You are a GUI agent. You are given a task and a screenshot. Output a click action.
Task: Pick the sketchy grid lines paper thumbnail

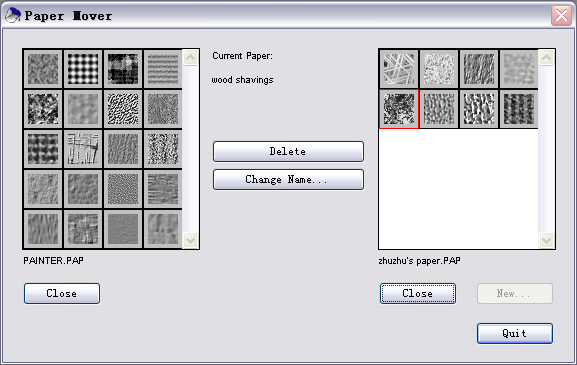pos(83,149)
